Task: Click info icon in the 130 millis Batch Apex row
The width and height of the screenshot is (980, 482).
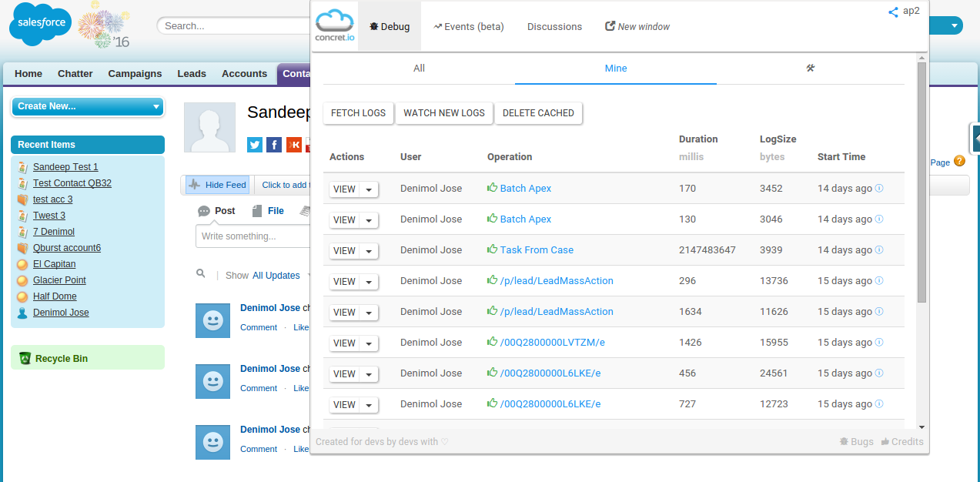Action: [x=879, y=219]
